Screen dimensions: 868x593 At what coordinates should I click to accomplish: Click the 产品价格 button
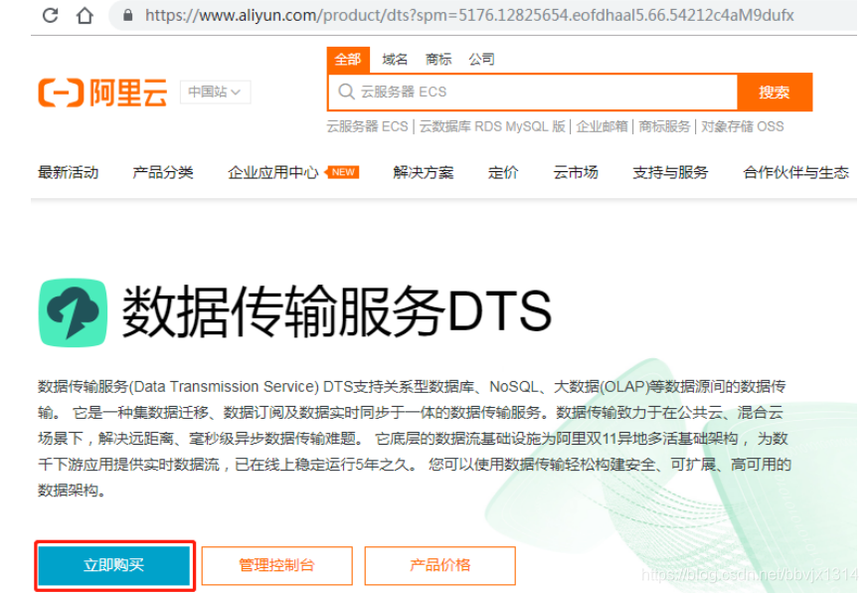(440, 565)
